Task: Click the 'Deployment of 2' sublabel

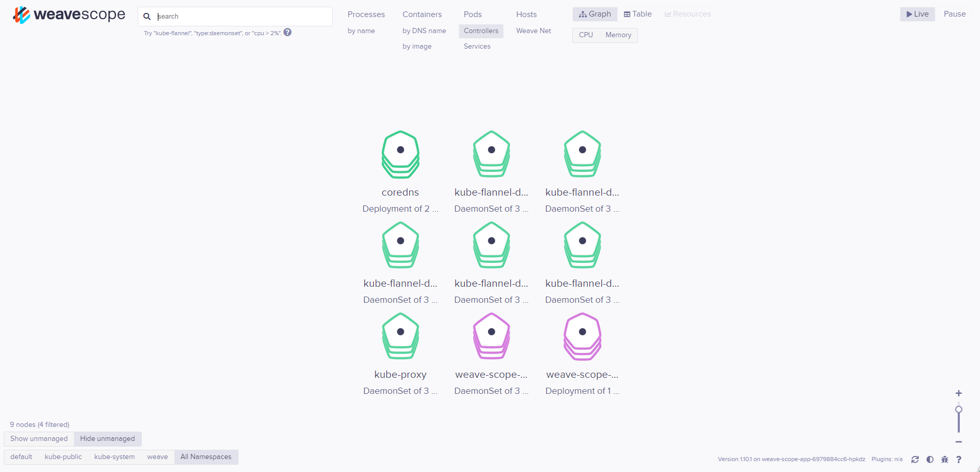Action: tap(400, 209)
